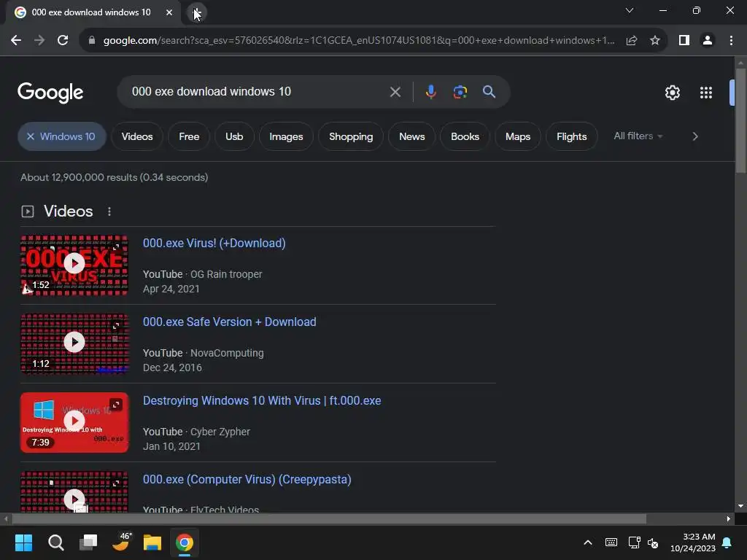Image resolution: width=747 pixels, height=560 pixels.
Task: Open Chrome profile menu
Action: tap(708, 41)
